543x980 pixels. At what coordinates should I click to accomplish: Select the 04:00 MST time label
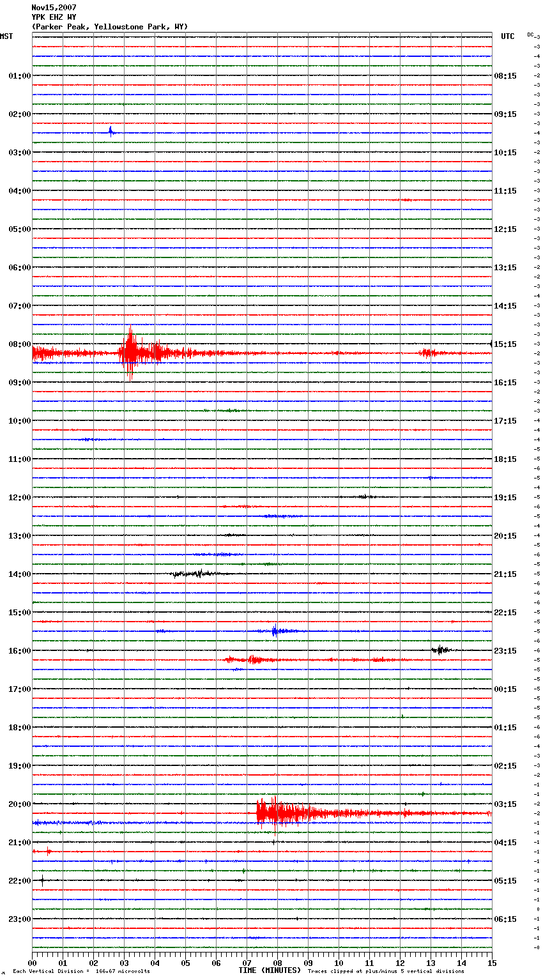coord(20,191)
